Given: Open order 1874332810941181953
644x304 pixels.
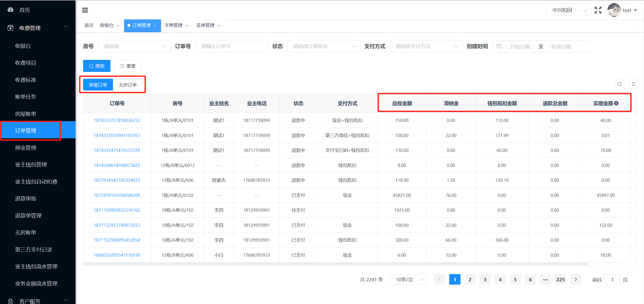Looking at the screenshot, I should (x=117, y=136).
